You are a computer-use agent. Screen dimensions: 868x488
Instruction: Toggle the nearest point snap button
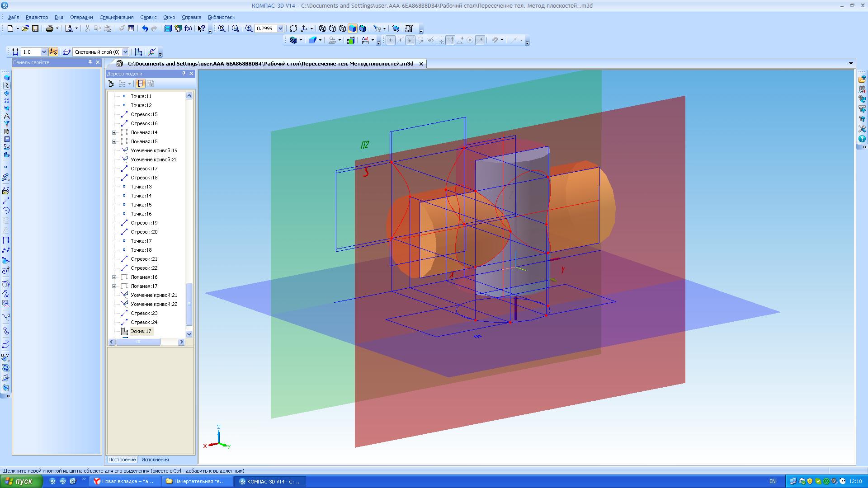point(391,40)
